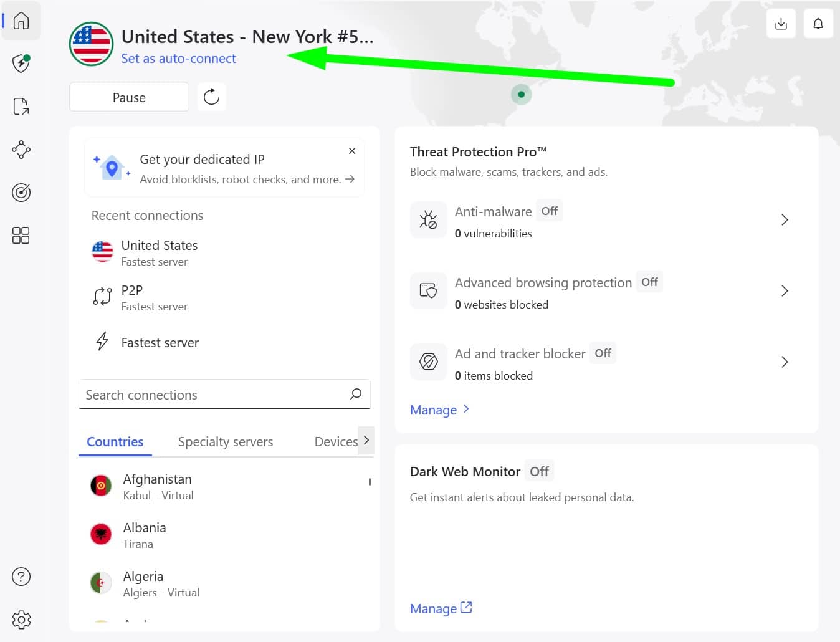Select the Fastest server recent entry

tap(224, 342)
